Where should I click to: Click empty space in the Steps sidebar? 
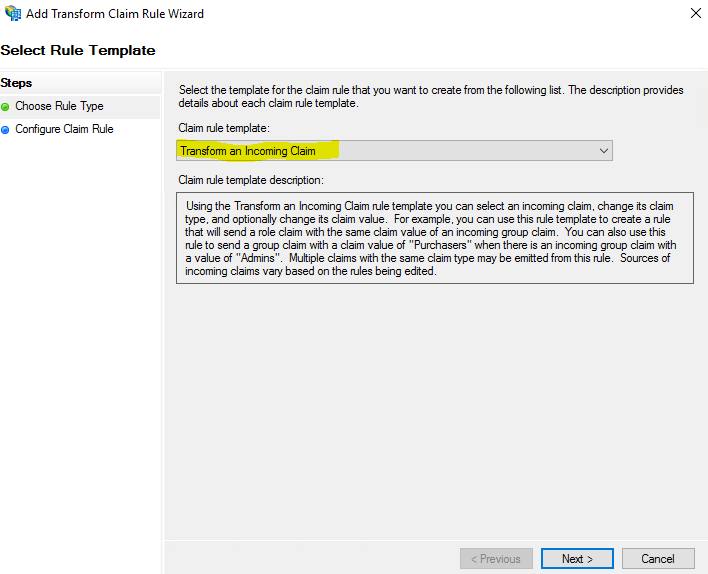coord(80,350)
